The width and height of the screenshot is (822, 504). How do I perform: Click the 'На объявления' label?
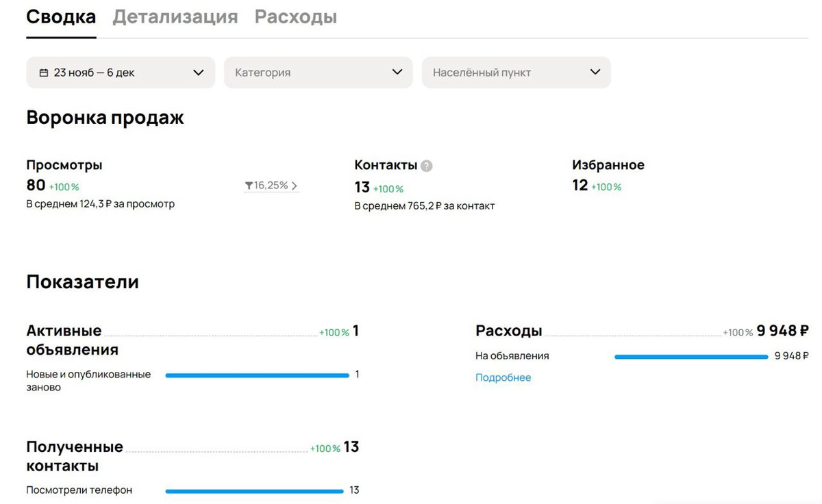tap(512, 356)
